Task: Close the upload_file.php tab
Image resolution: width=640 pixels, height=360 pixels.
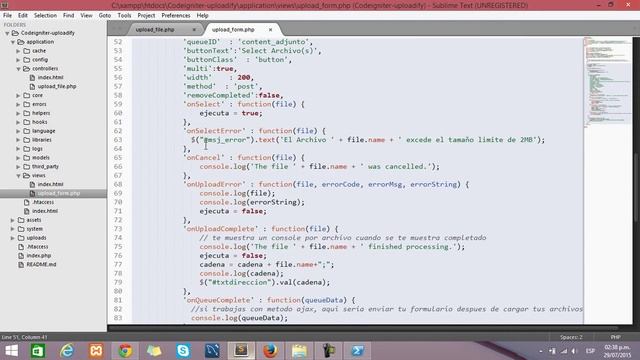Action: coord(194,29)
